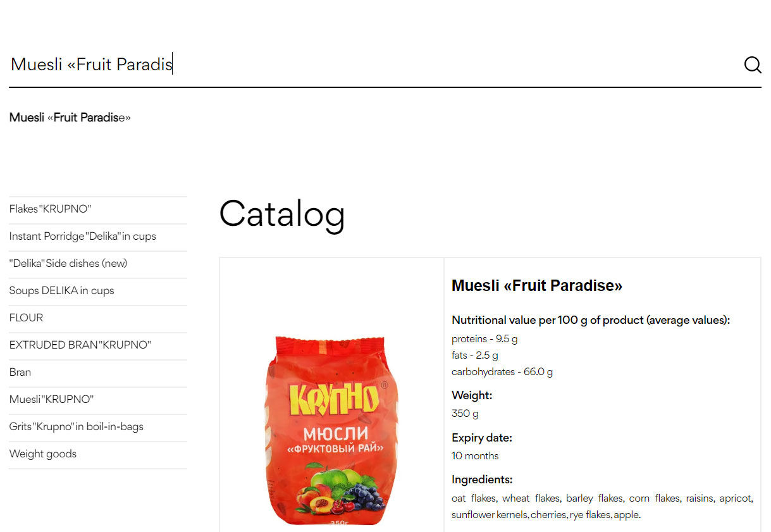Select the Muesli «Fruit Paradise» search suggestion
Image resolution: width=771 pixels, height=532 pixels.
click(x=70, y=118)
